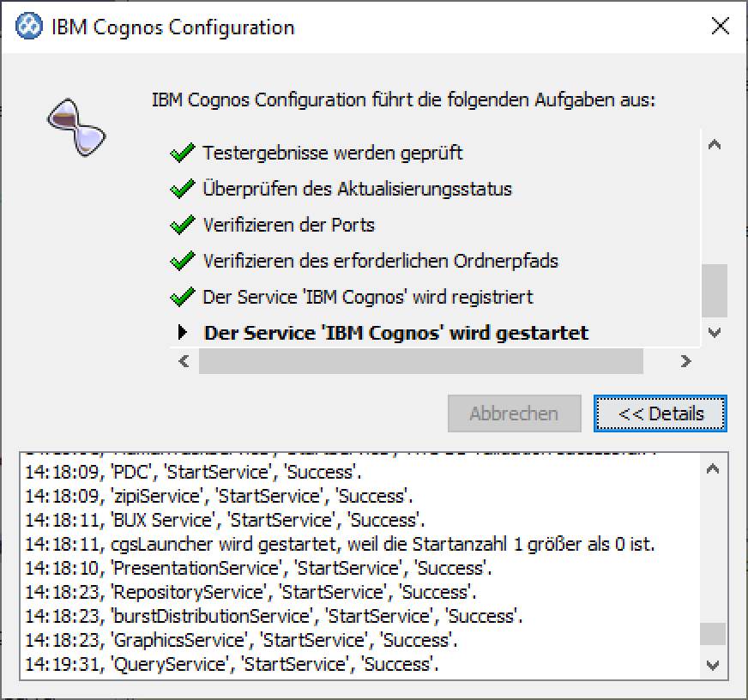Collapse the log with << Details button
Screen dimensions: 748x700
click(660, 413)
